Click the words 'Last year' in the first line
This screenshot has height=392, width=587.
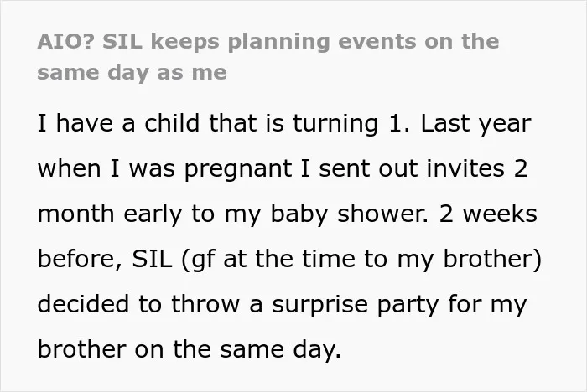tap(475, 123)
